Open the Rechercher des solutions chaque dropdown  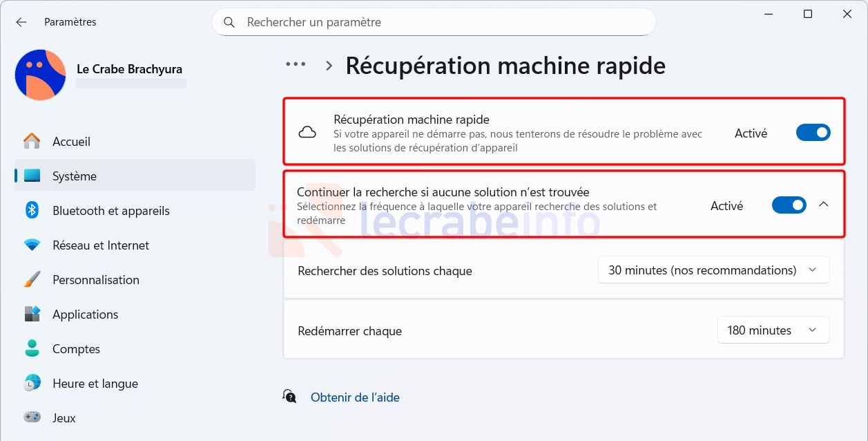point(713,270)
